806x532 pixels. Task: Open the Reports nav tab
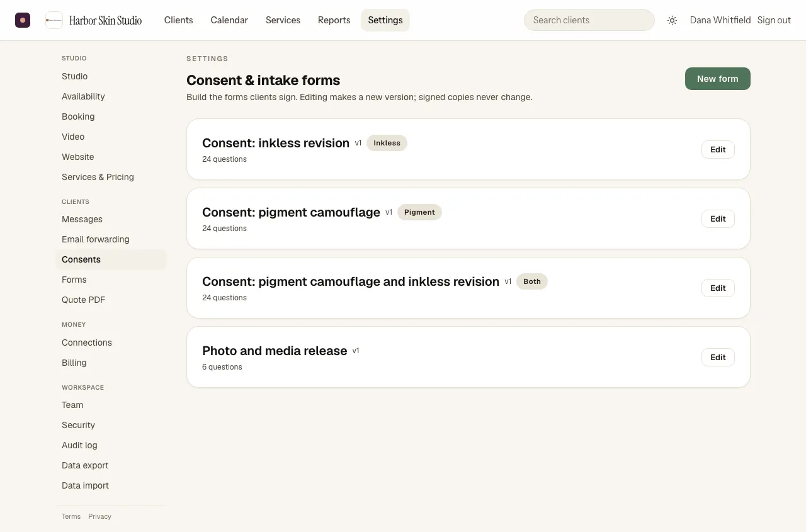coord(334,20)
